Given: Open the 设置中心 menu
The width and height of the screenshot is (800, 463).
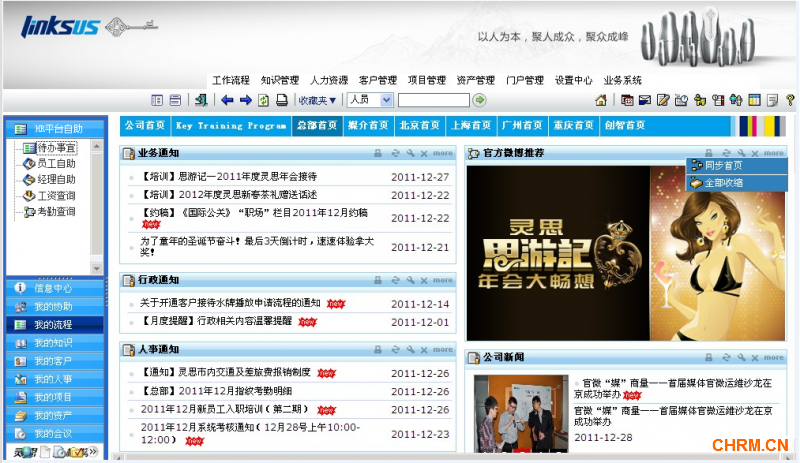Looking at the screenshot, I should 573,80.
